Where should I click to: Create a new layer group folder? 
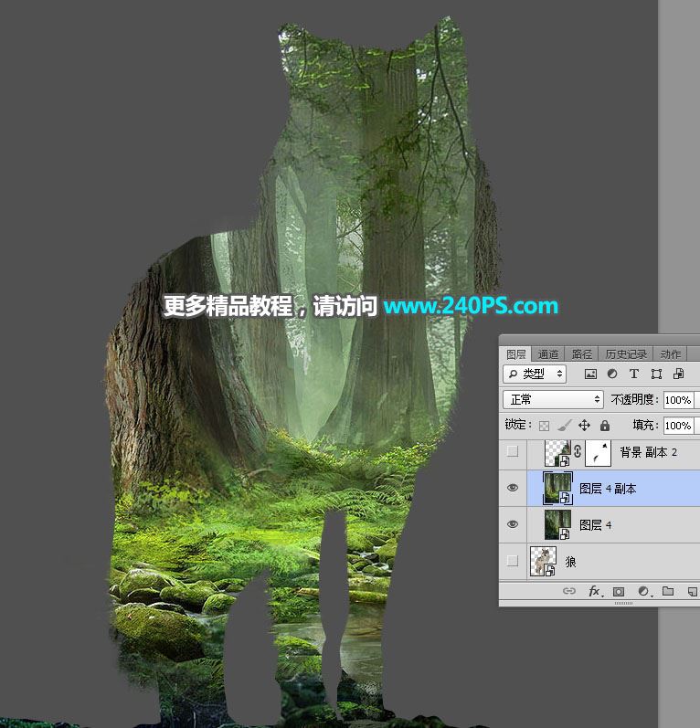[668, 592]
